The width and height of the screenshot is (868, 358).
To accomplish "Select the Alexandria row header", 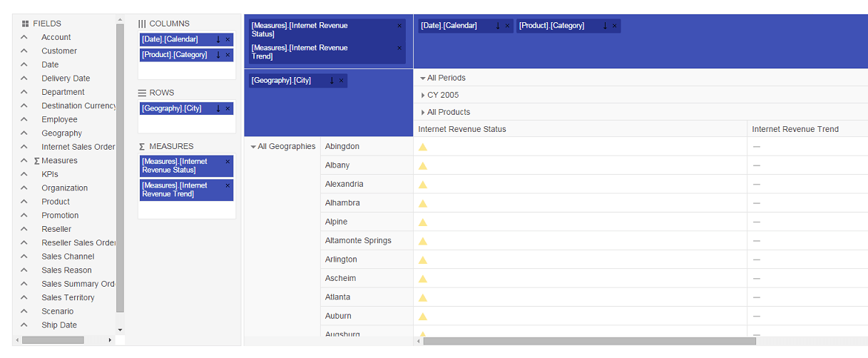I will 344,184.
